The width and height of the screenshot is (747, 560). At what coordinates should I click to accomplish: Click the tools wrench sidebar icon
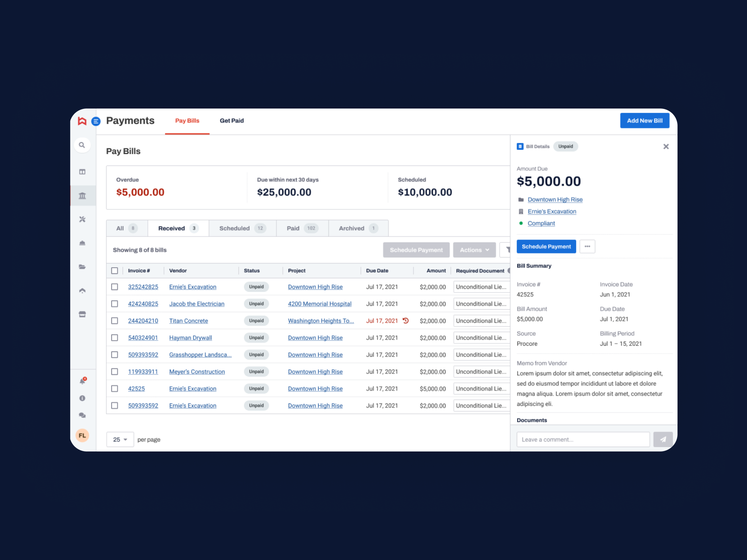(x=83, y=219)
